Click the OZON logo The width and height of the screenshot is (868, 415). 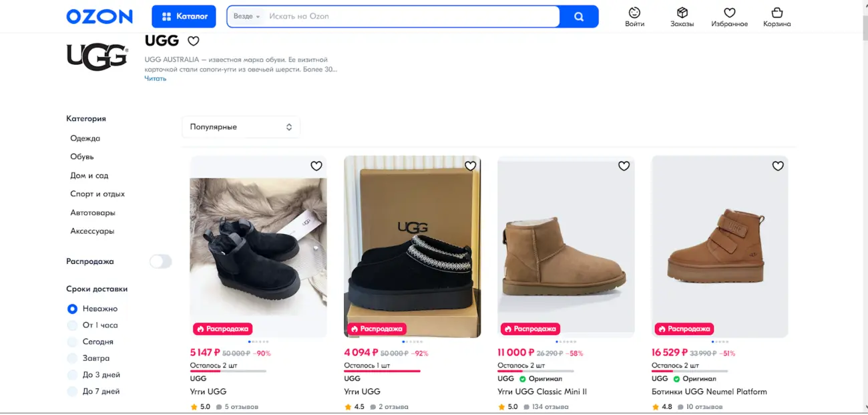coord(99,17)
